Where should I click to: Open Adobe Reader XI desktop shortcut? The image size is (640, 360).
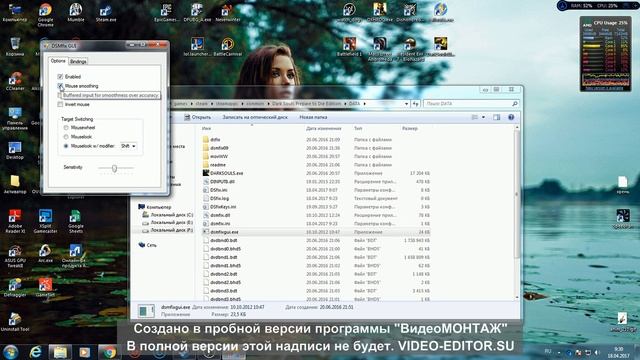click(15, 221)
